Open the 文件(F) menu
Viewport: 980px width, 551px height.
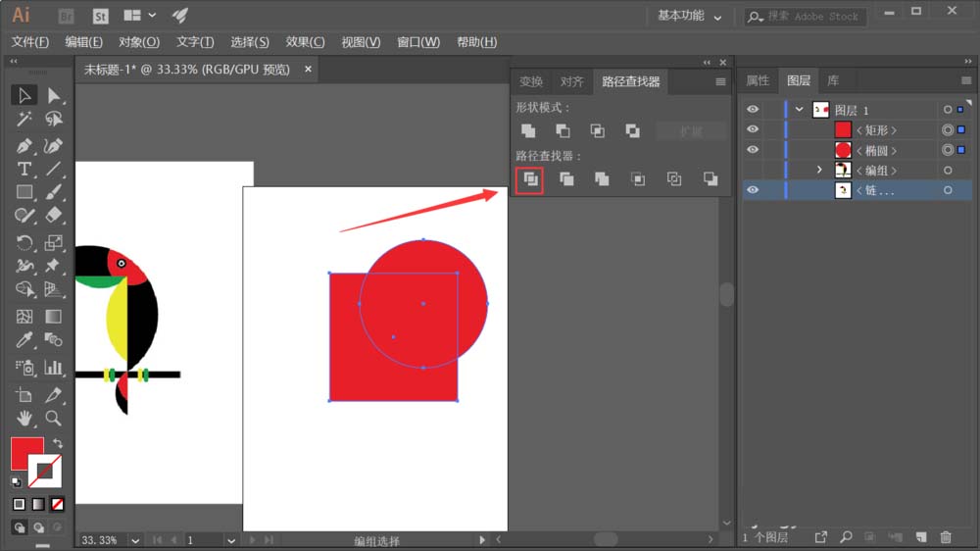click(29, 42)
